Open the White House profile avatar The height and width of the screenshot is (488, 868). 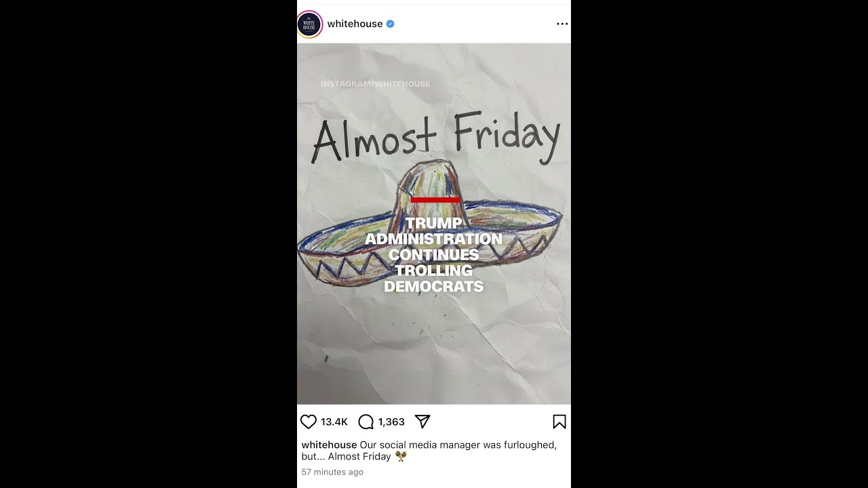click(310, 24)
